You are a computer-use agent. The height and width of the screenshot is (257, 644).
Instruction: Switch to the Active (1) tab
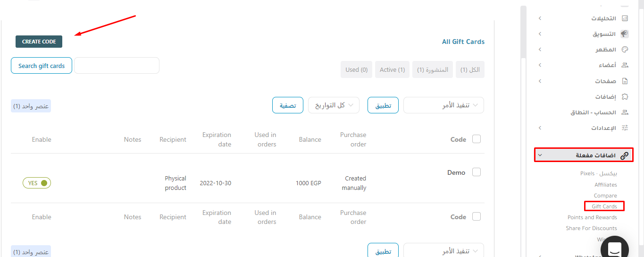[393, 69]
